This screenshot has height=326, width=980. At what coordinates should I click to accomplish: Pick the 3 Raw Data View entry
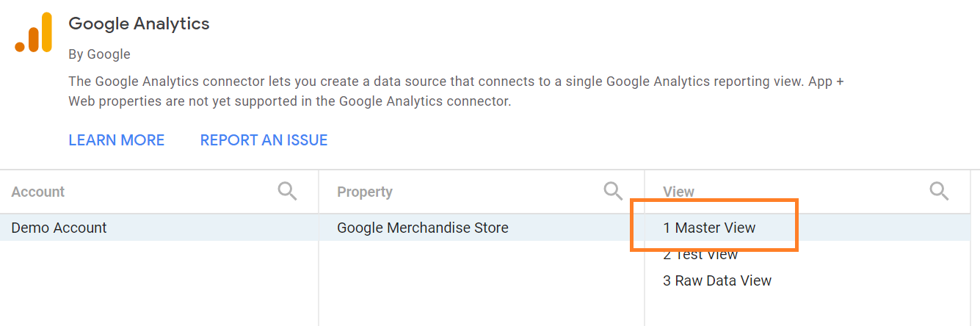tap(717, 280)
